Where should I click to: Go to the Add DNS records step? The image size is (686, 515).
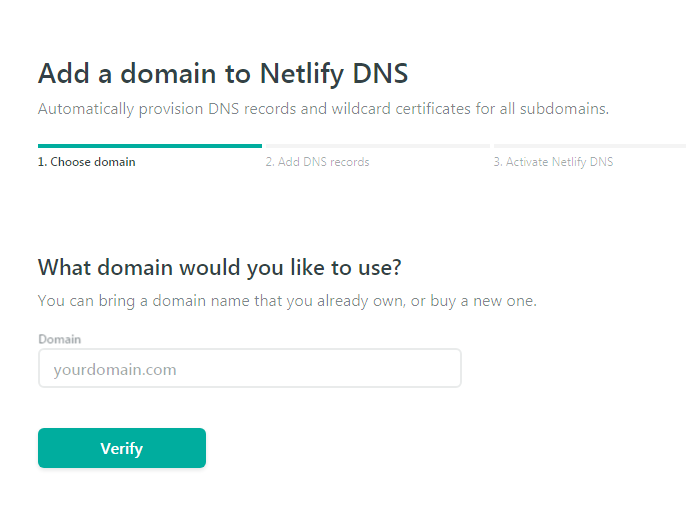317,162
